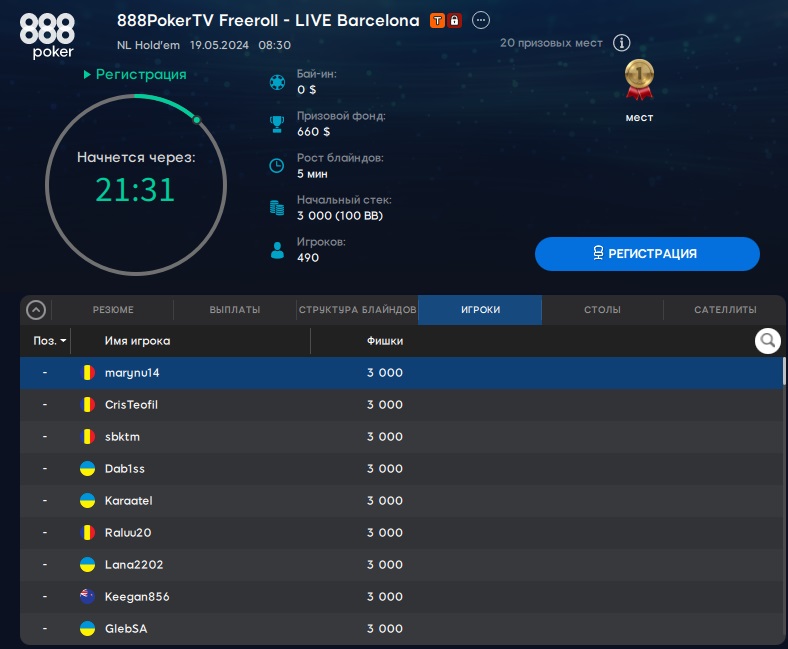The height and width of the screenshot is (649, 788).
Task: Click the red lock badge icon
Action: 454,21
